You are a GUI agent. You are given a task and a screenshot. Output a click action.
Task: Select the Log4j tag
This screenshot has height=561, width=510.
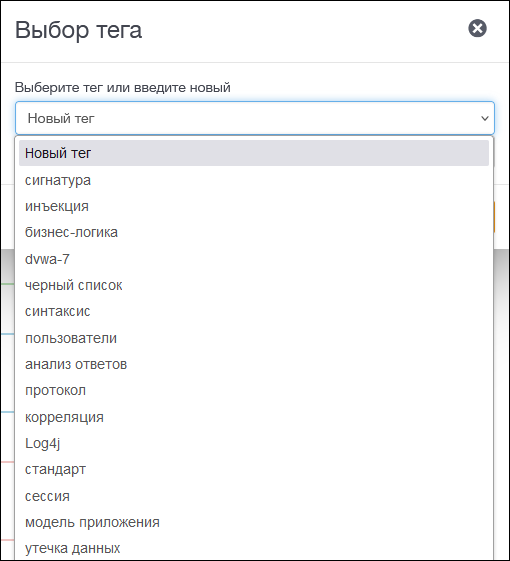254,443
